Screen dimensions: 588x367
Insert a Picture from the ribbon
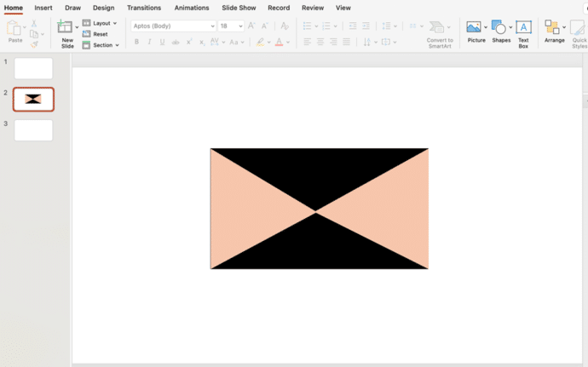474,28
